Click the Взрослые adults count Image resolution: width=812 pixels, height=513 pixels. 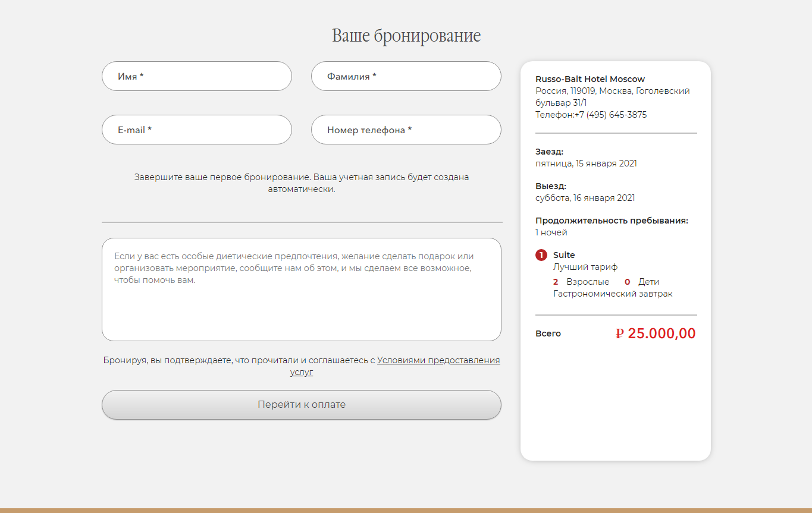pos(581,282)
